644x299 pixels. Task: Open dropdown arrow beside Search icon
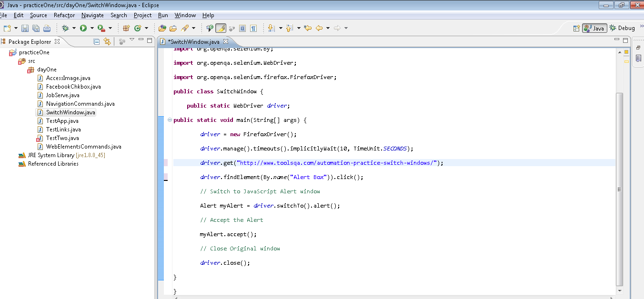pos(193,28)
